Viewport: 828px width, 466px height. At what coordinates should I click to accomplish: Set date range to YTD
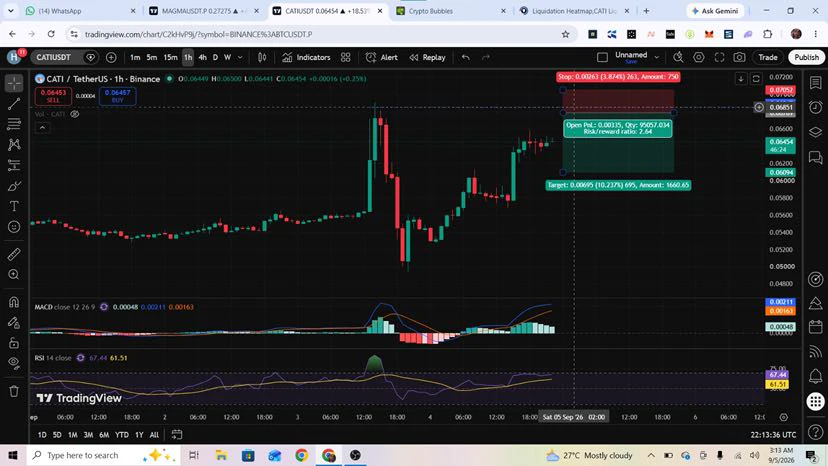point(121,435)
